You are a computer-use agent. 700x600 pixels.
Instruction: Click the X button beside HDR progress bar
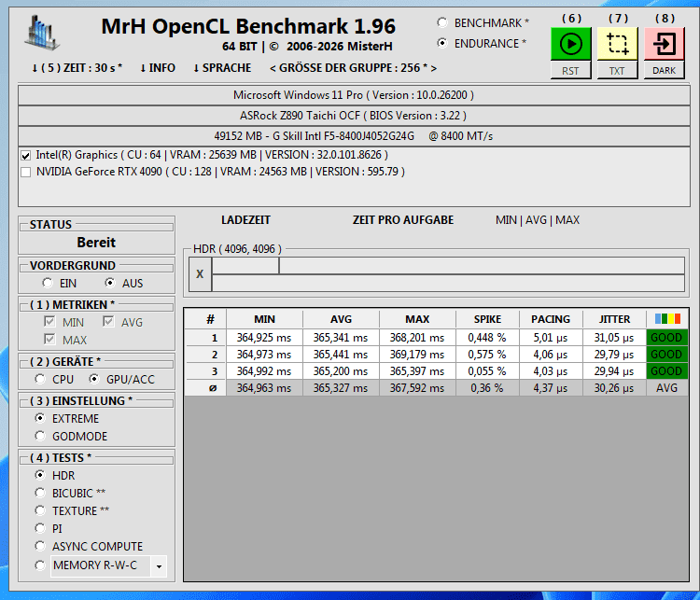point(200,274)
